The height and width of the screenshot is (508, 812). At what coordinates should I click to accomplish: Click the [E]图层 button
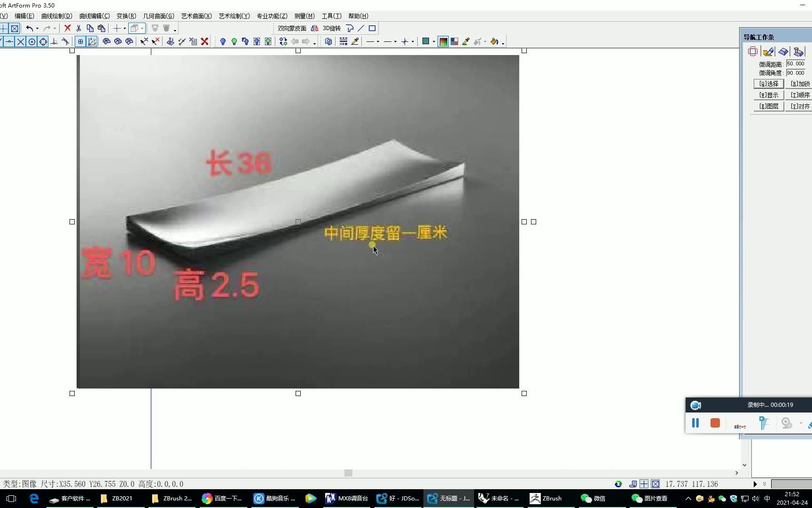tap(769, 106)
